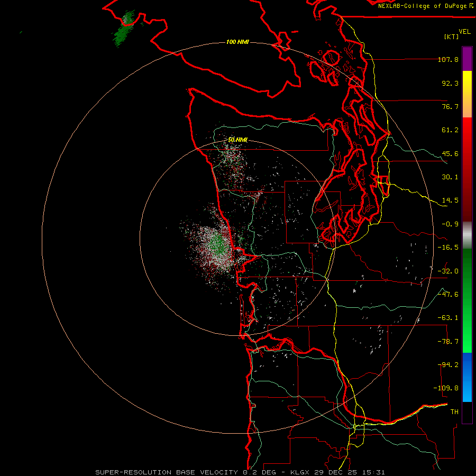This screenshot has height=476, width=476.
Task: Select the 14.5 legend value
Action: (450, 200)
